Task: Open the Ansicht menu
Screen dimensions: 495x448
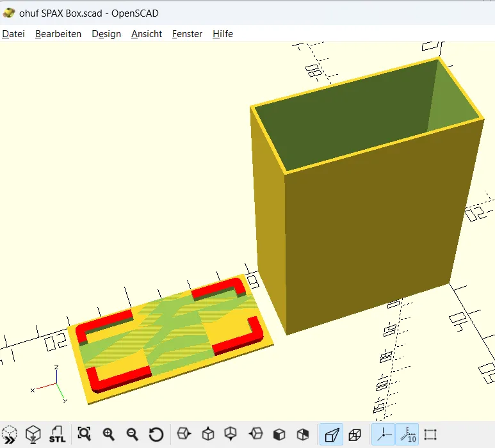Action: (x=147, y=34)
